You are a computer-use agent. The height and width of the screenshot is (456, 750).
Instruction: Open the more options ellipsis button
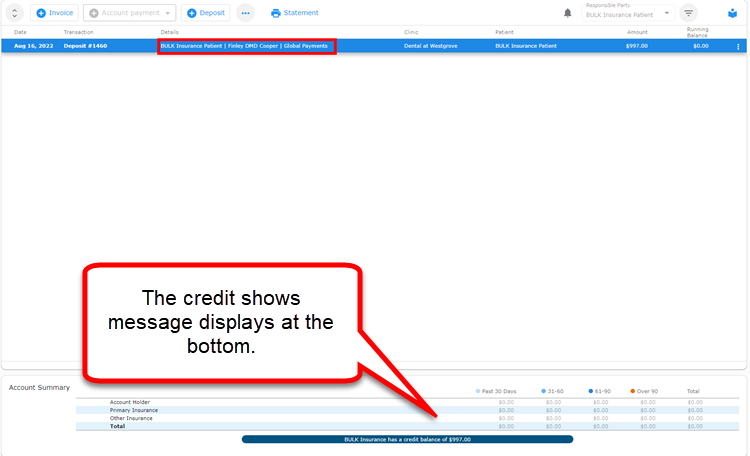click(x=245, y=13)
